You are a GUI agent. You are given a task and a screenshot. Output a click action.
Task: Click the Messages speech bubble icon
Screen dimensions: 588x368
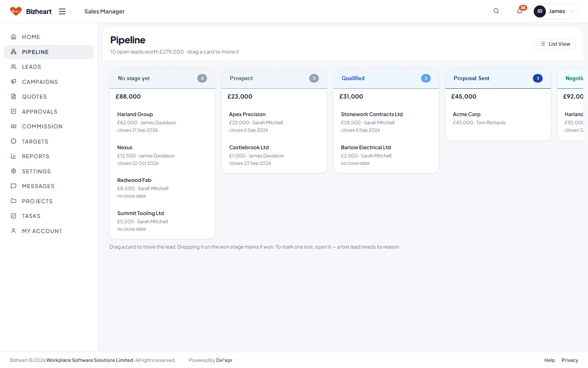[x=13, y=186]
